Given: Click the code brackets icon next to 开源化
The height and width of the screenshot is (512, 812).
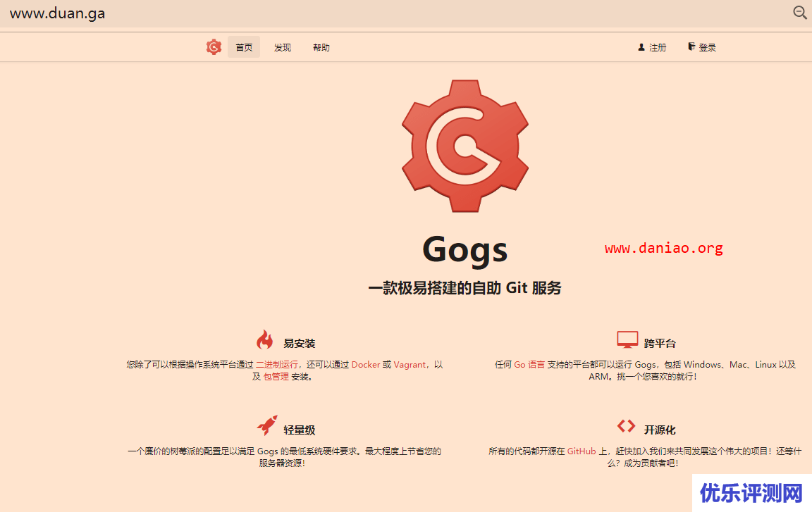Looking at the screenshot, I should [626, 426].
